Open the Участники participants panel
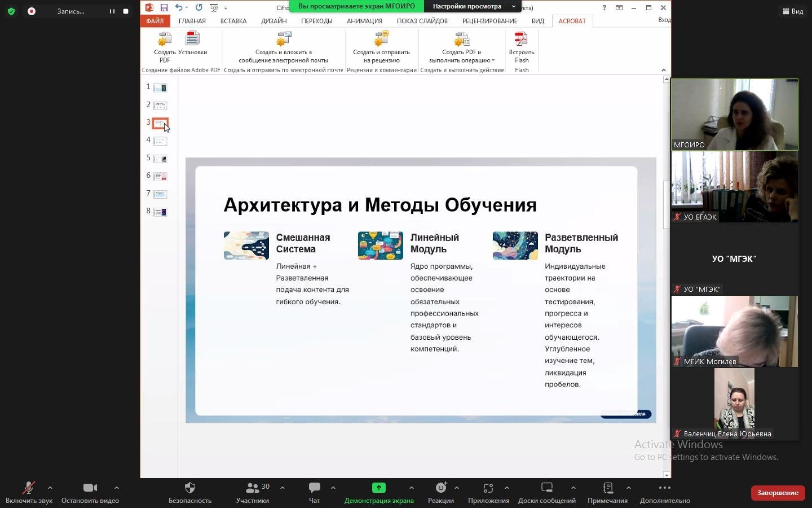812x508 pixels. click(x=253, y=488)
